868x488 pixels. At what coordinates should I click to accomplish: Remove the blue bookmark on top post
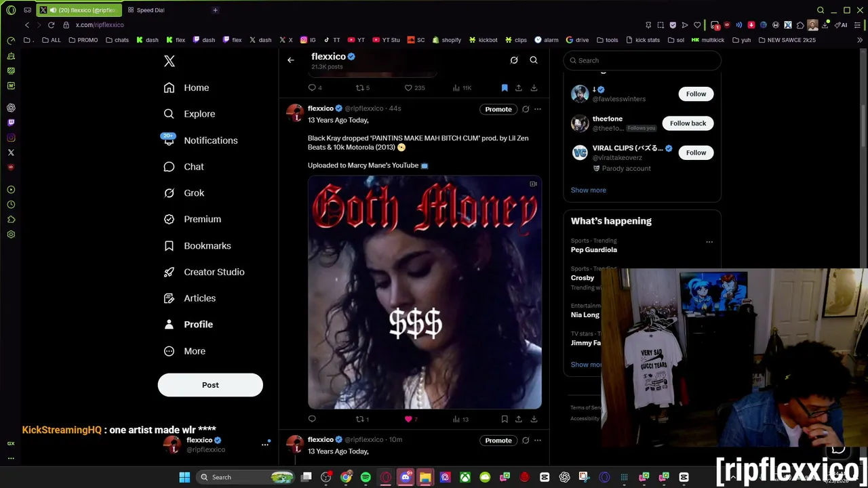pyautogui.click(x=505, y=87)
